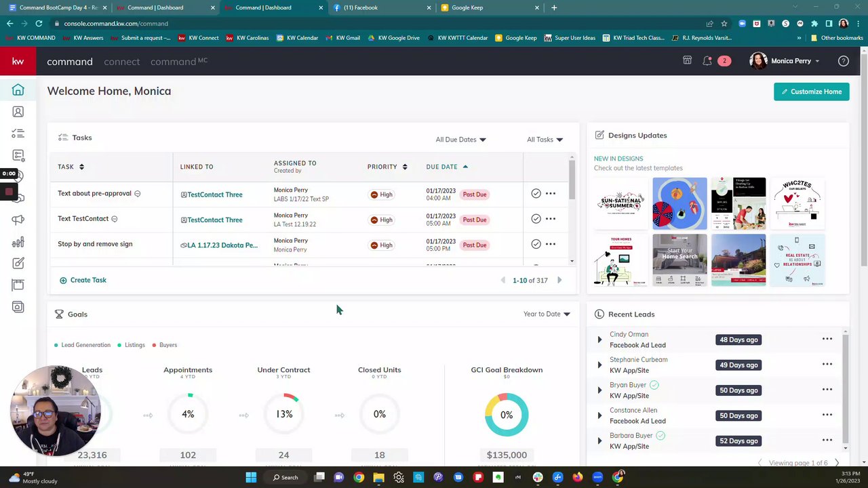
Task: Expand the Cindy Orman lead row
Action: point(599,340)
